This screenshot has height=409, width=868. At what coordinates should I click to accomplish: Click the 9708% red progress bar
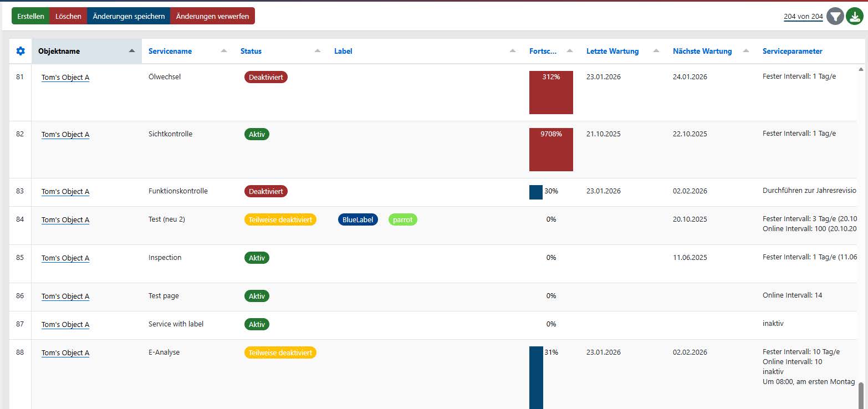(551, 150)
